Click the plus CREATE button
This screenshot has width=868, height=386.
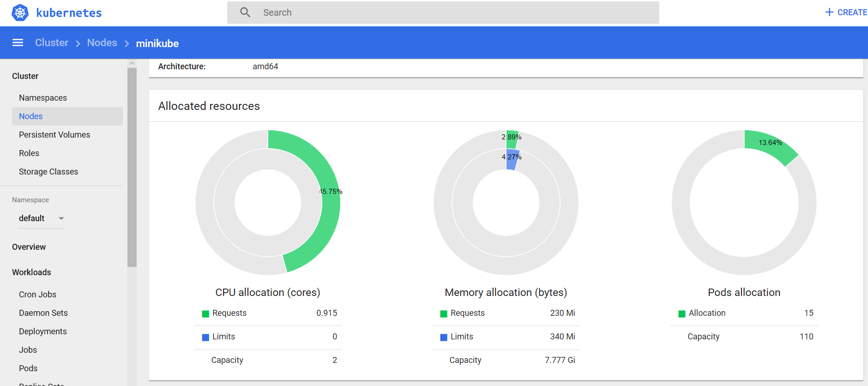coord(846,12)
